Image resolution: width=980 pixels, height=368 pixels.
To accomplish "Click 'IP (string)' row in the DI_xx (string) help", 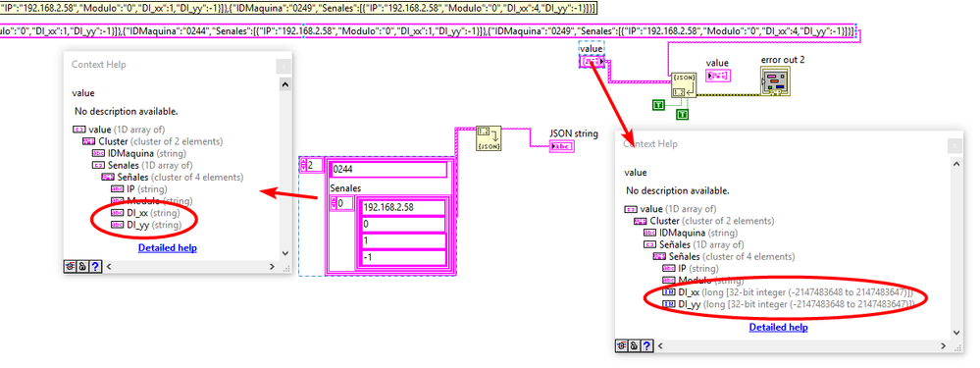I will coord(137,188).
